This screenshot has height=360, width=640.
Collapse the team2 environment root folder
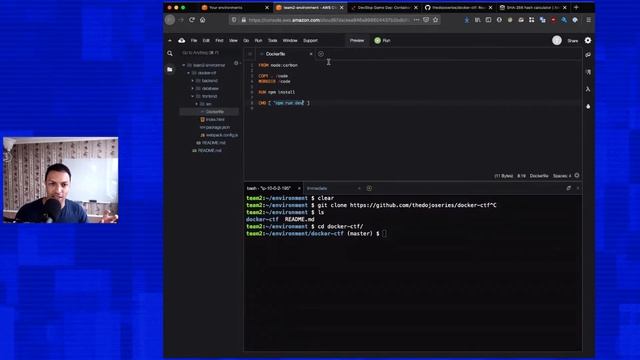click(x=184, y=65)
